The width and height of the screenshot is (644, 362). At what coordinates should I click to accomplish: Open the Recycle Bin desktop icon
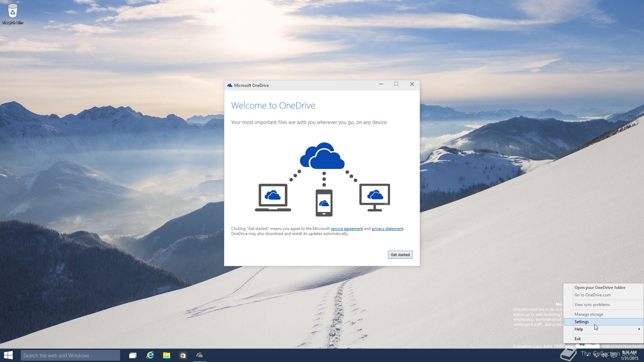click(13, 13)
